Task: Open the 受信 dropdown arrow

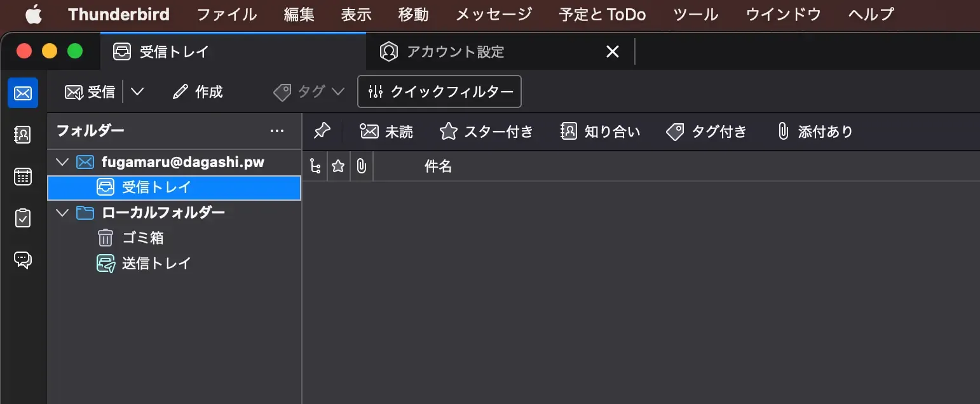Action: coord(137,92)
